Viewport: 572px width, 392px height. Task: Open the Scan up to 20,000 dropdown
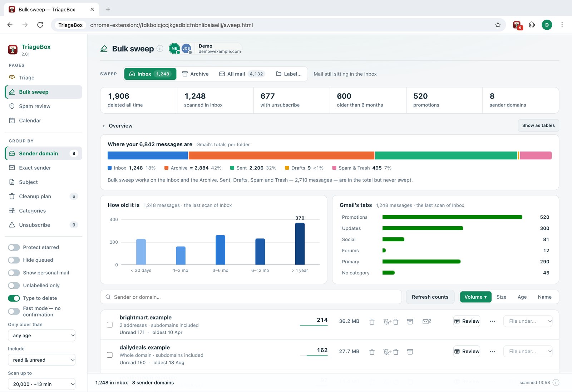[42, 384]
